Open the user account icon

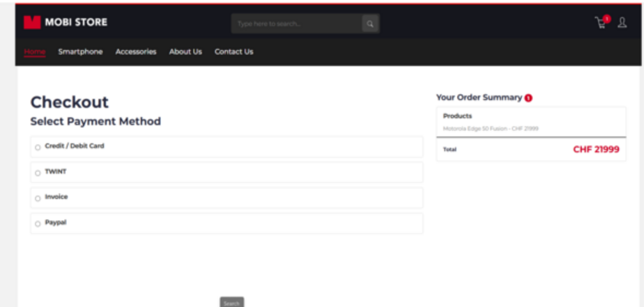tap(622, 22)
